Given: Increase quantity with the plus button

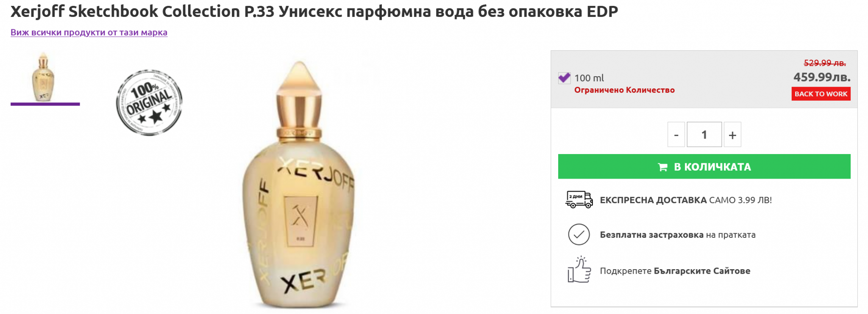Looking at the screenshot, I should click(732, 135).
